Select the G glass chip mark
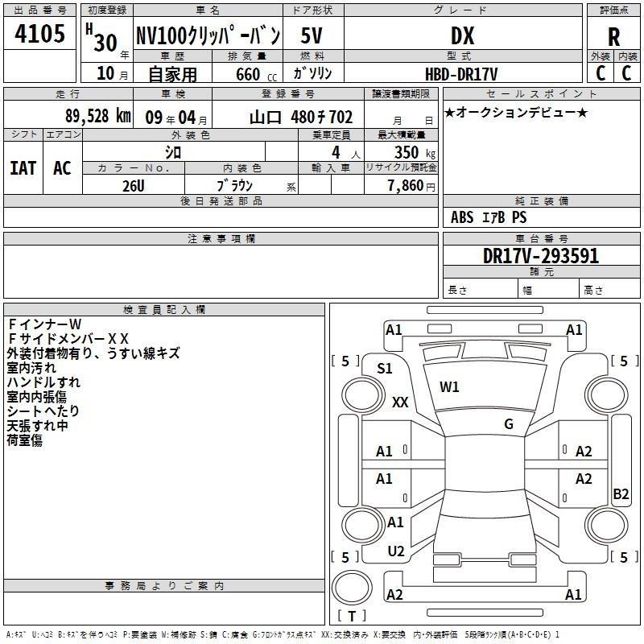Viewport: 644px width, 644px height. coord(509,423)
